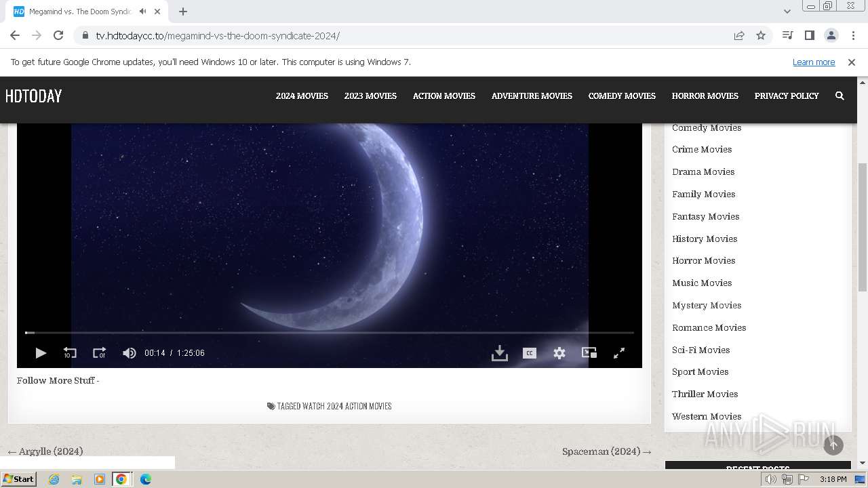Open Comedy Movies nav menu item
The height and width of the screenshot is (488, 868).
point(622,96)
